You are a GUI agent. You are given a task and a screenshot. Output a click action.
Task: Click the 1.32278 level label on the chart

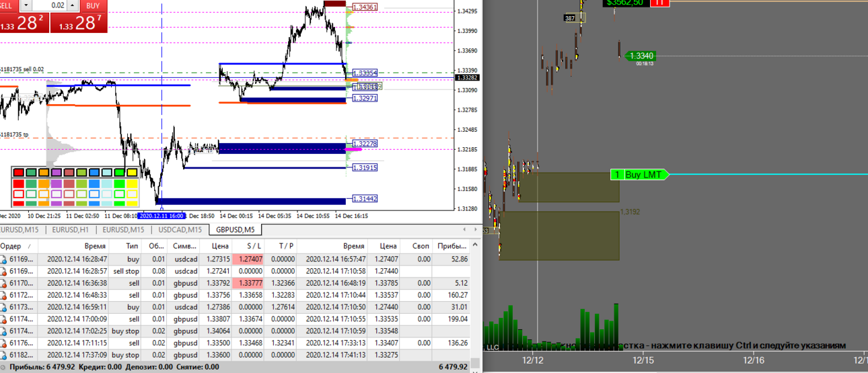(x=365, y=144)
